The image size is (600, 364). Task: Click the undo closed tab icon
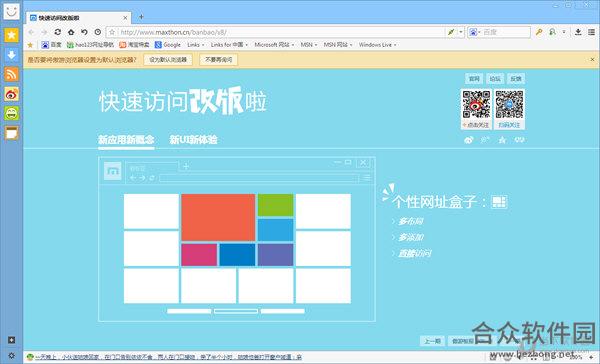point(84,32)
